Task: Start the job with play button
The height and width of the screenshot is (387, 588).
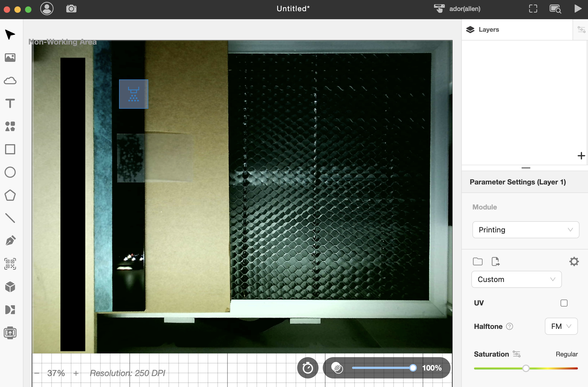Action: pyautogui.click(x=578, y=9)
